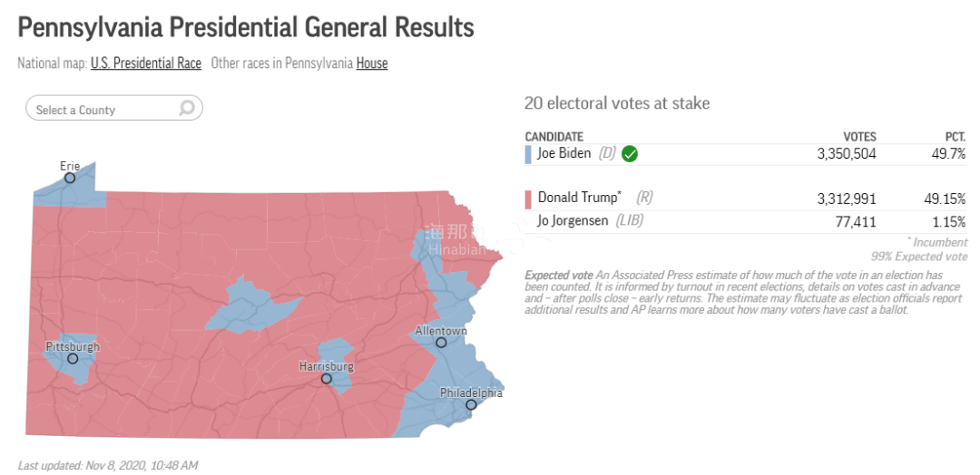The height and width of the screenshot is (475, 980).
Task: Open the U.S. Presidential Race link
Action: point(145,63)
